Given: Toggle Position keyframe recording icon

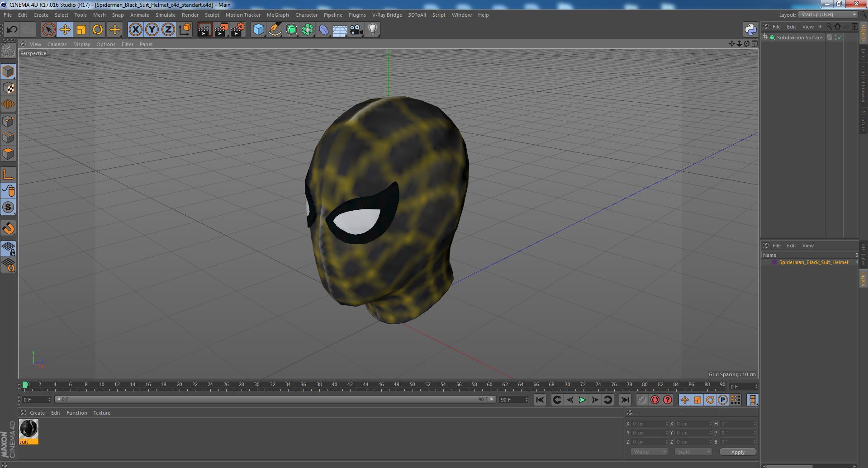Looking at the screenshot, I should [x=685, y=400].
